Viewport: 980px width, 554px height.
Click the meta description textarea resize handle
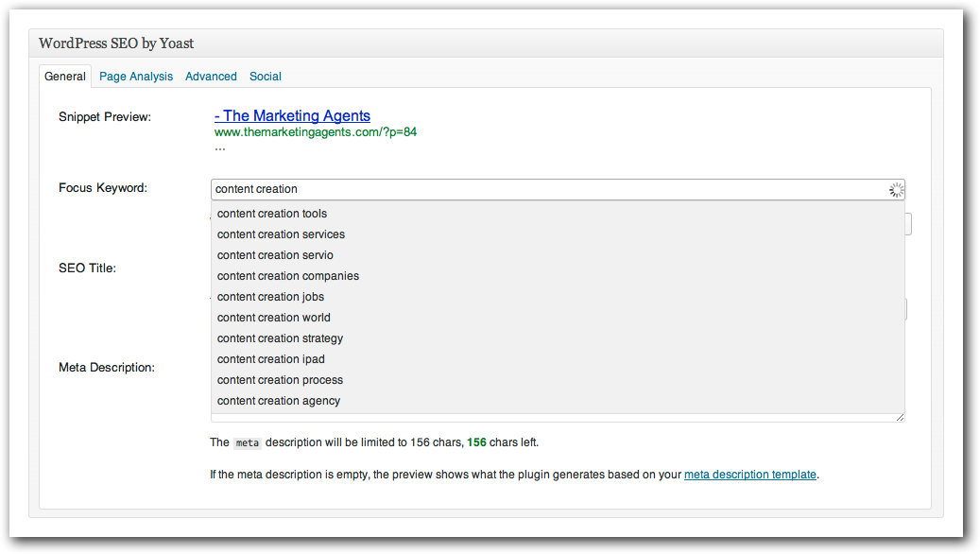pyautogui.click(x=900, y=417)
